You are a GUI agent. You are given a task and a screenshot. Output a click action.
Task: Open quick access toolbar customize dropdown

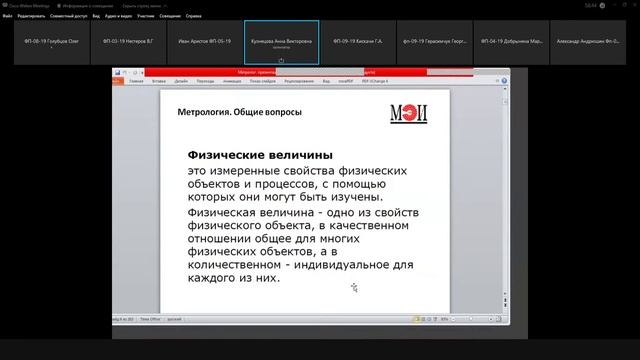[142, 73]
